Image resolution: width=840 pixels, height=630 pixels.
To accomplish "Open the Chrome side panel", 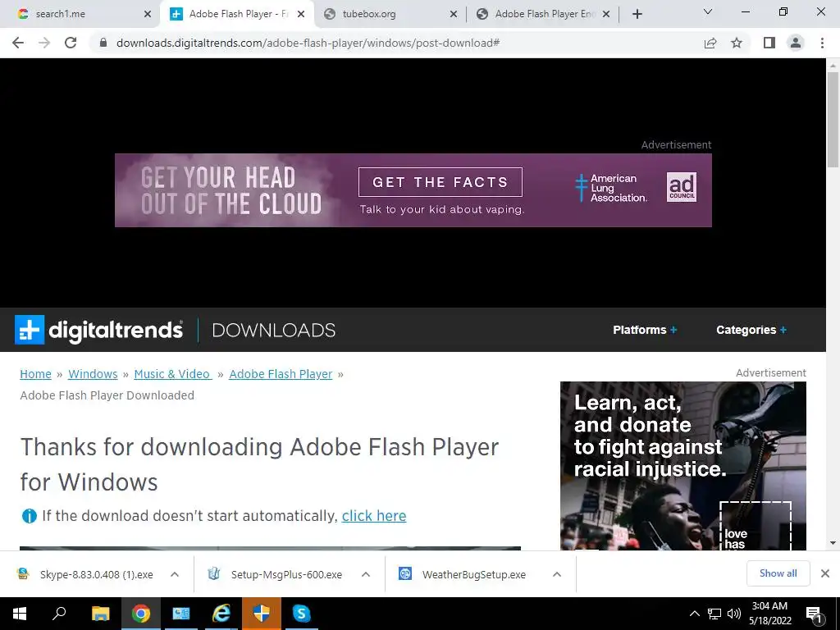I will pos(769,43).
